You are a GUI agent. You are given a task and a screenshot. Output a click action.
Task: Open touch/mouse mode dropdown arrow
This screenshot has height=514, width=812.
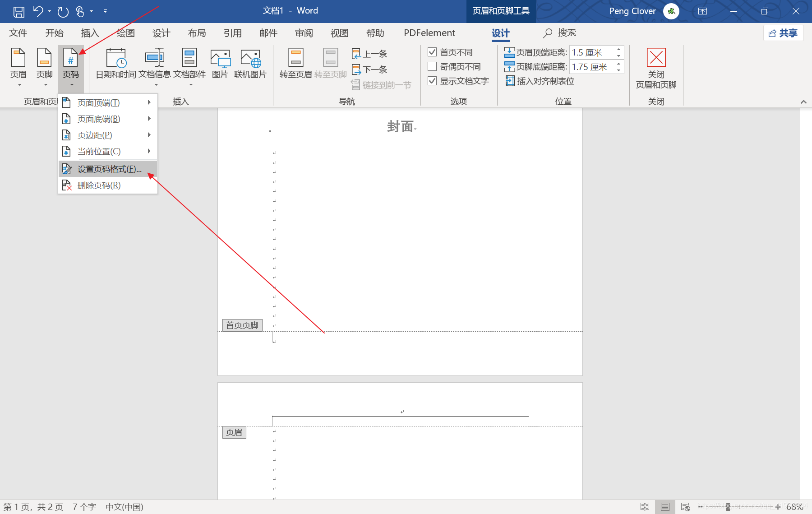click(91, 11)
